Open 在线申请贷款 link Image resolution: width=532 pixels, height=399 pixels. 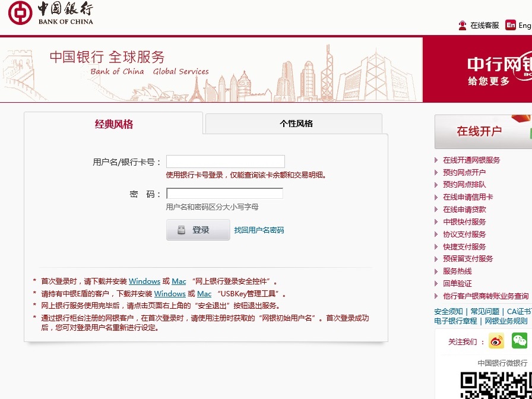tap(464, 210)
